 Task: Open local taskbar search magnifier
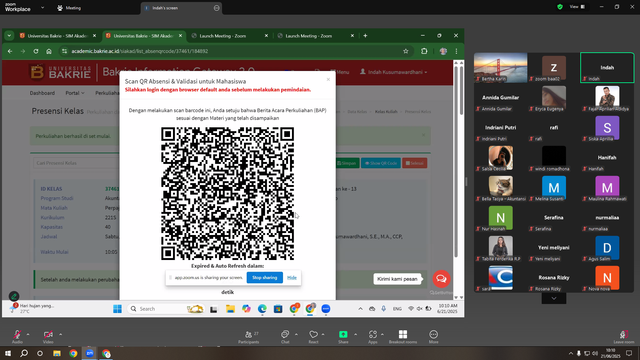point(24,353)
